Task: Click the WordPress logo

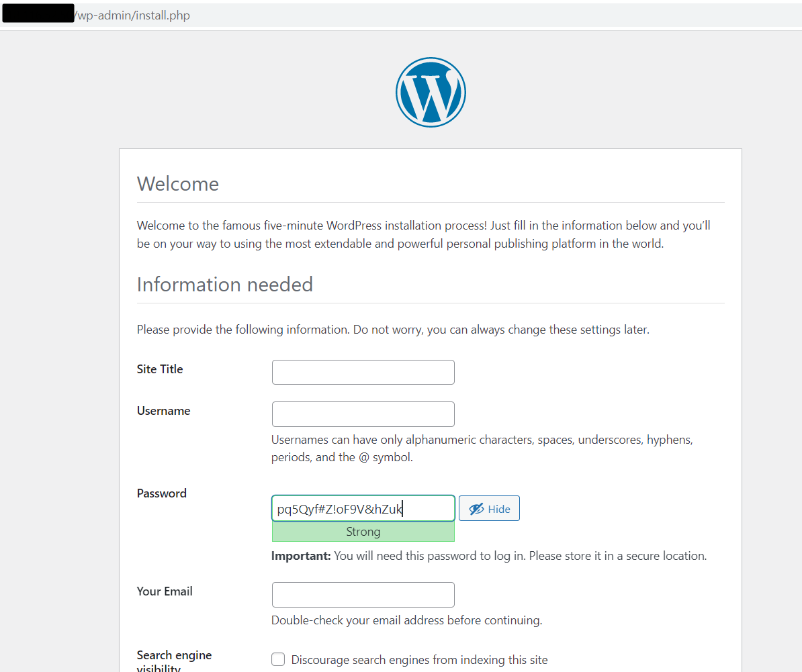Action: (431, 92)
